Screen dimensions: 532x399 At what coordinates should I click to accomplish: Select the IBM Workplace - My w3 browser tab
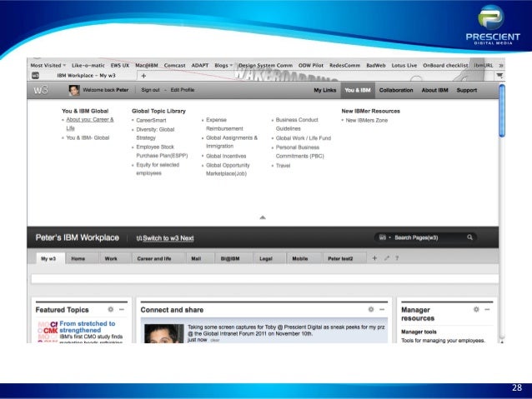86,76
